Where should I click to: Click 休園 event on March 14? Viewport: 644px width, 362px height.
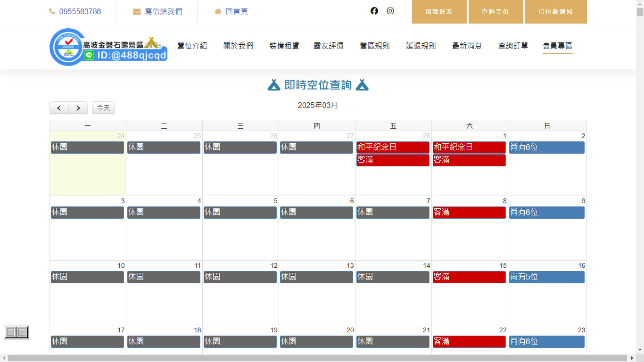[393, 277]
